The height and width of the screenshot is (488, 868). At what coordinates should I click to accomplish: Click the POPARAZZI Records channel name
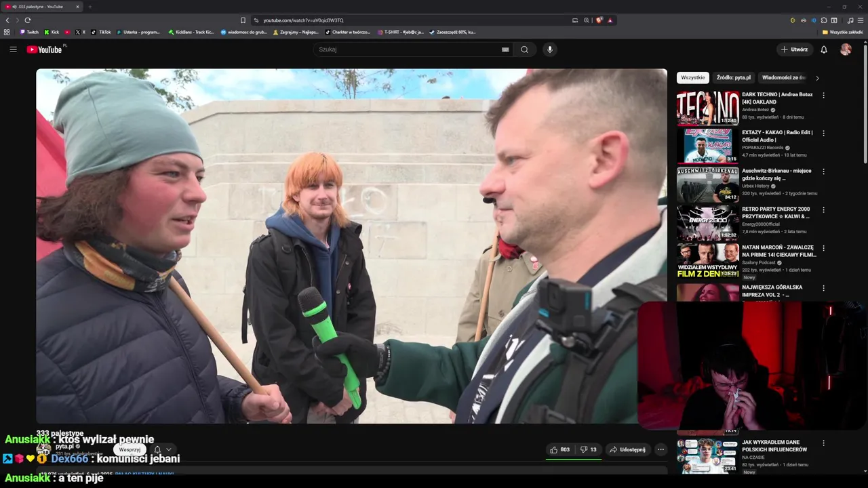[x=762, y=148]
